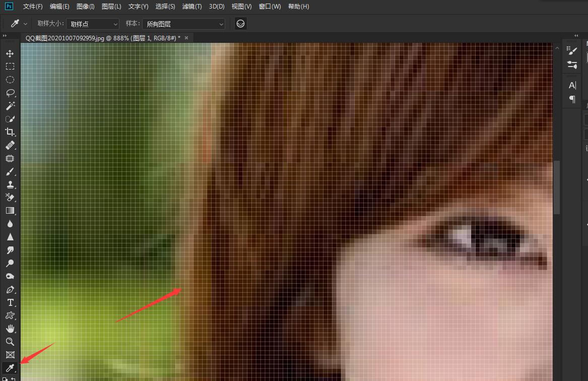
Task: Open the eyedropper tool preset picker
Action: tap(19, 24)
